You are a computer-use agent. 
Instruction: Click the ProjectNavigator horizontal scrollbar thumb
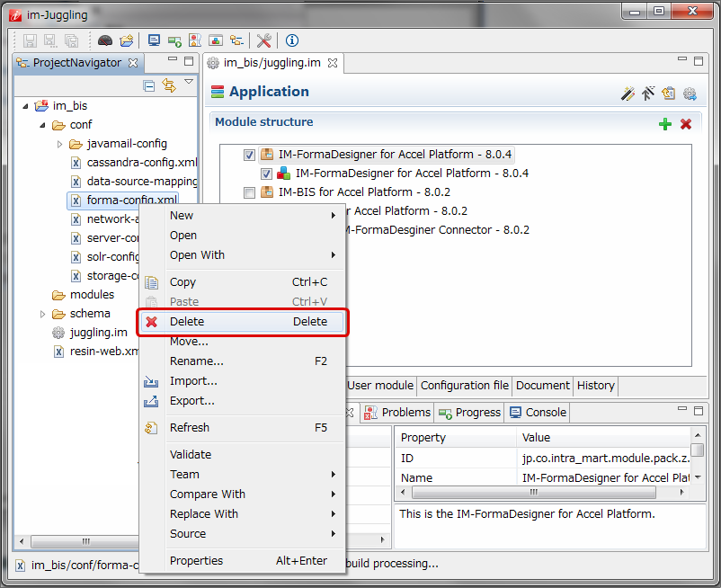pyautogui.click(x=85, y=541)
